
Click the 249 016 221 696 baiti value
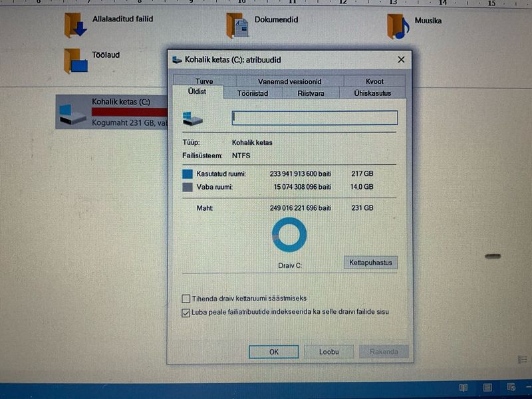pos(301,208)
